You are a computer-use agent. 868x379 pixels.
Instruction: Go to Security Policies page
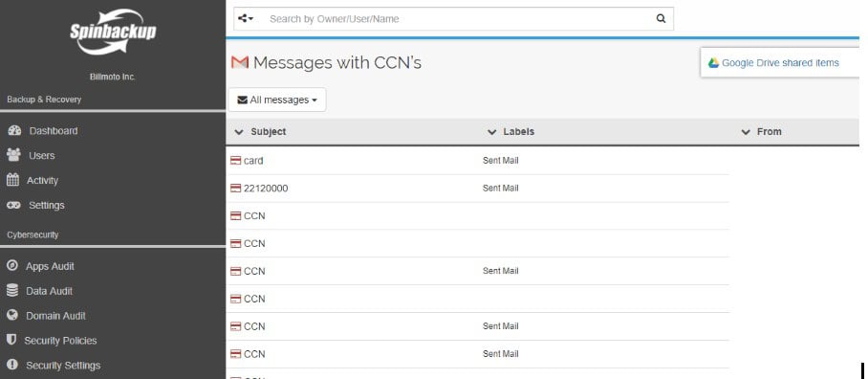pos(60,341)
